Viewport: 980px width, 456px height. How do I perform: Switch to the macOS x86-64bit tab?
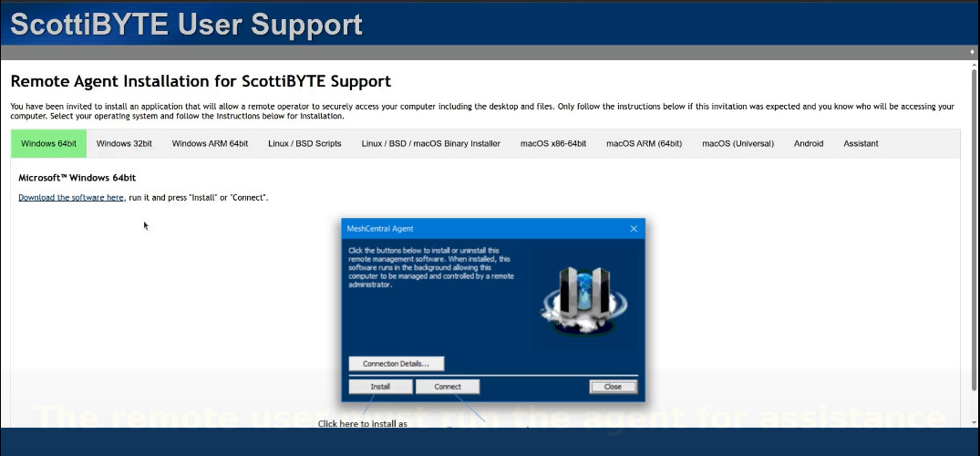553,143
